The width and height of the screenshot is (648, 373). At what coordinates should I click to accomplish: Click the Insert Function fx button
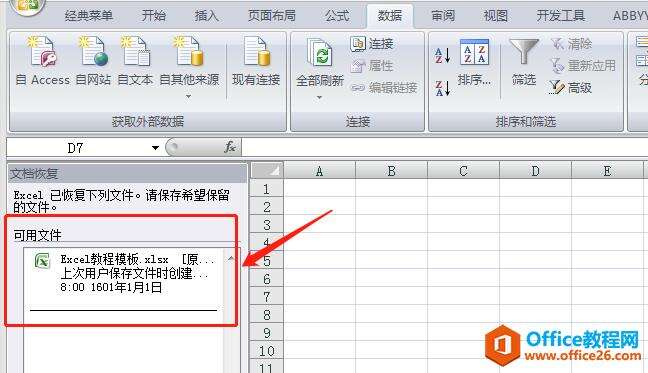coord(230,147)
